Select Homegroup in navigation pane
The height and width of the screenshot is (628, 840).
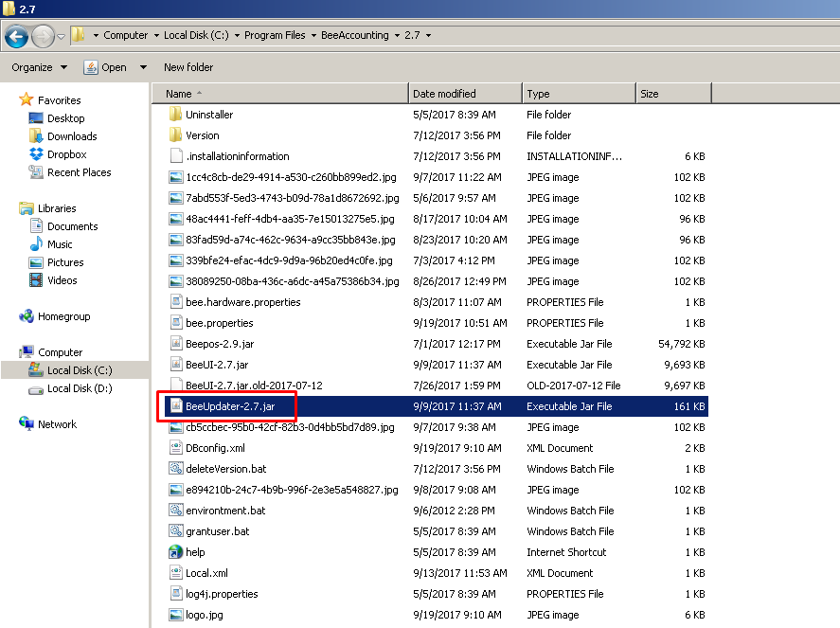pyautogui.click(x=63, y=316)
